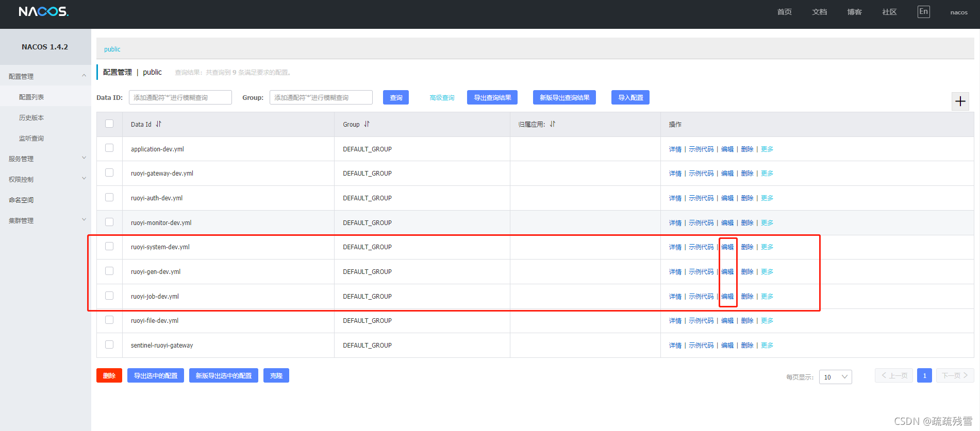Image resolution: width=980 pixels, height=431 pixels.
Task: Open 博客 in top navigation
Action: click(x=855, y=12)
